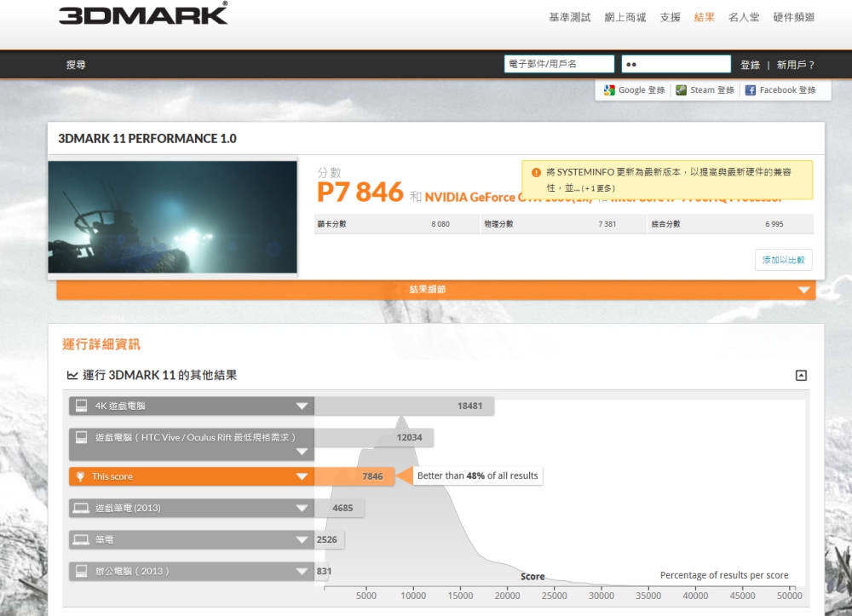Click the orange 7846 score bar
Screen dimensions: 852x616
354,476
